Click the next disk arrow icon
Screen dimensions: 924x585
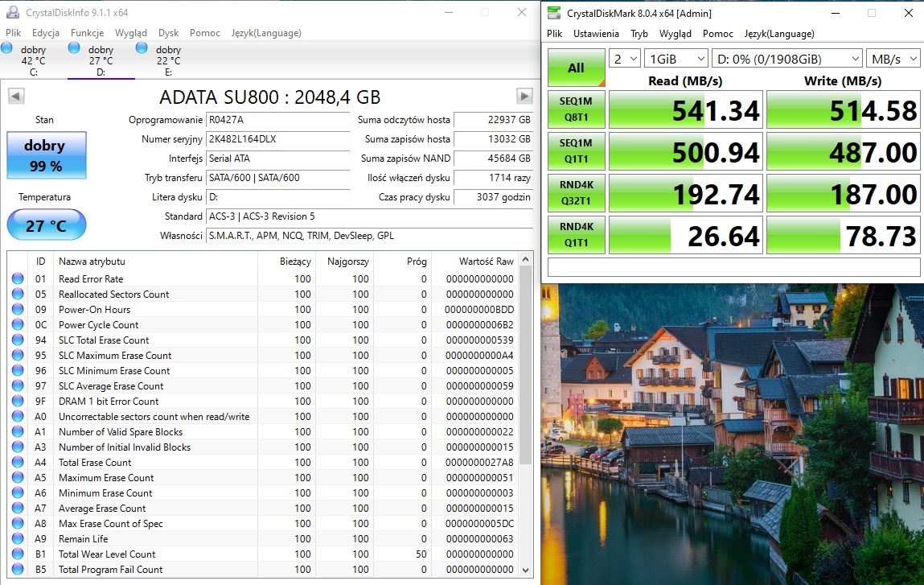(x=524, y=97)
